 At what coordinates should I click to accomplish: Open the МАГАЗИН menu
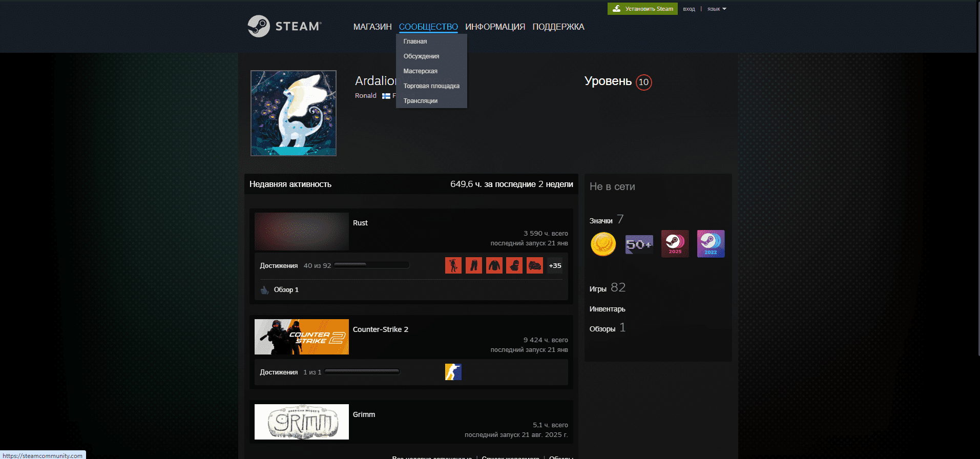(372, 27)
